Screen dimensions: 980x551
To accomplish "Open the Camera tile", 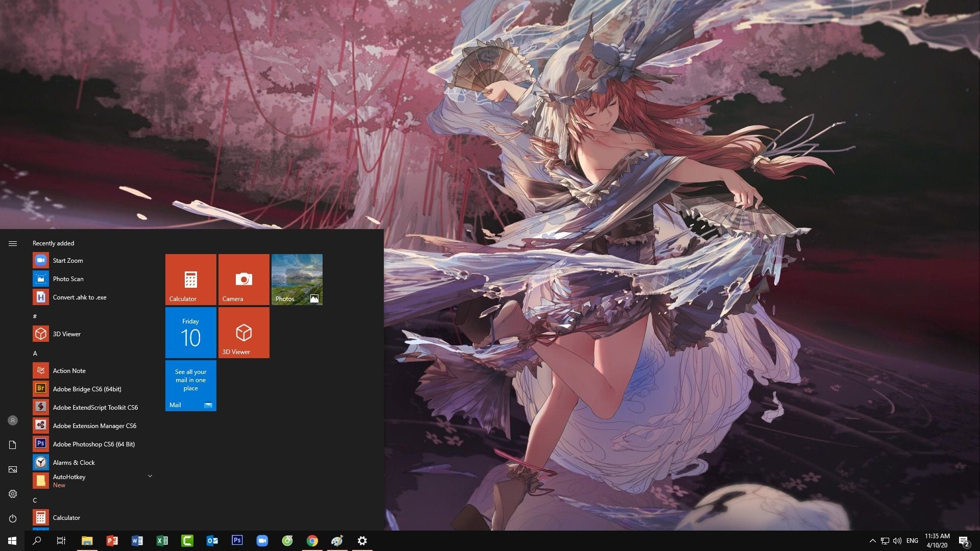I will (243, 279).
